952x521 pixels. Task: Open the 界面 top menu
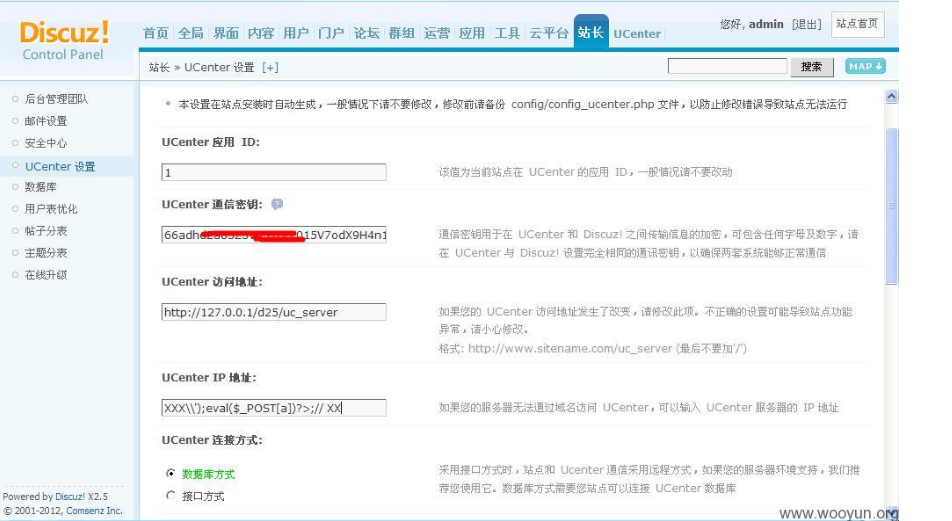[226, 33]
